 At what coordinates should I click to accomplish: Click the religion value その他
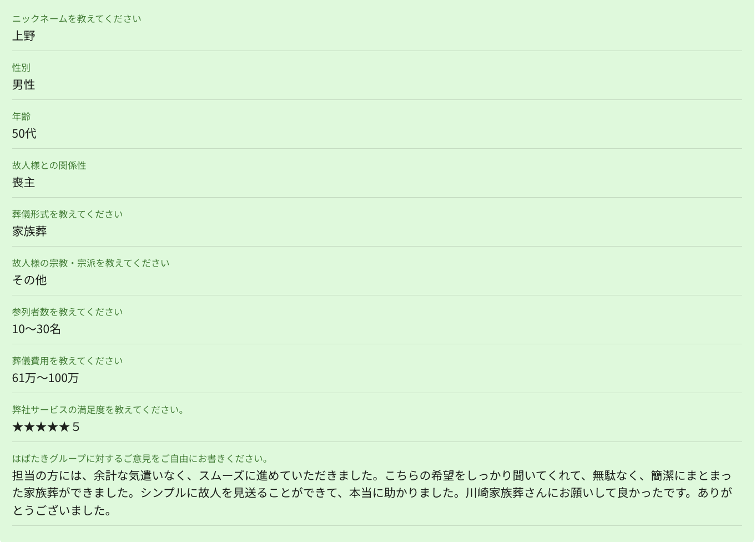point(29,280)
